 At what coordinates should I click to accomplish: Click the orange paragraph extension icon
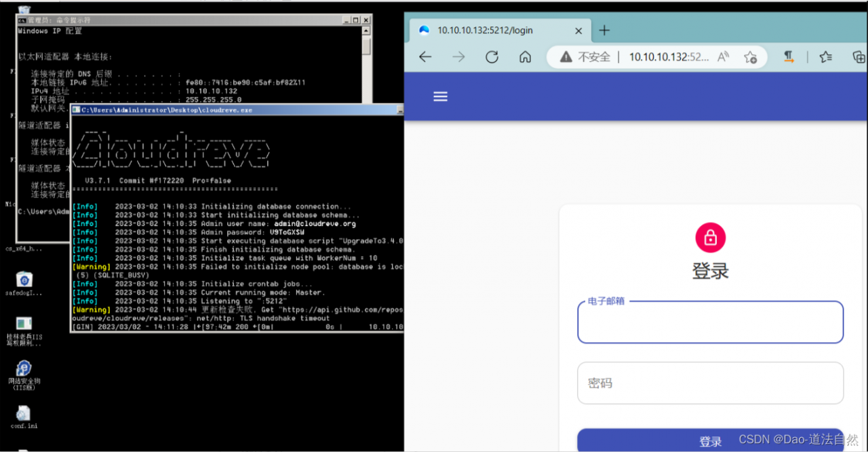(x=789, y=57)
